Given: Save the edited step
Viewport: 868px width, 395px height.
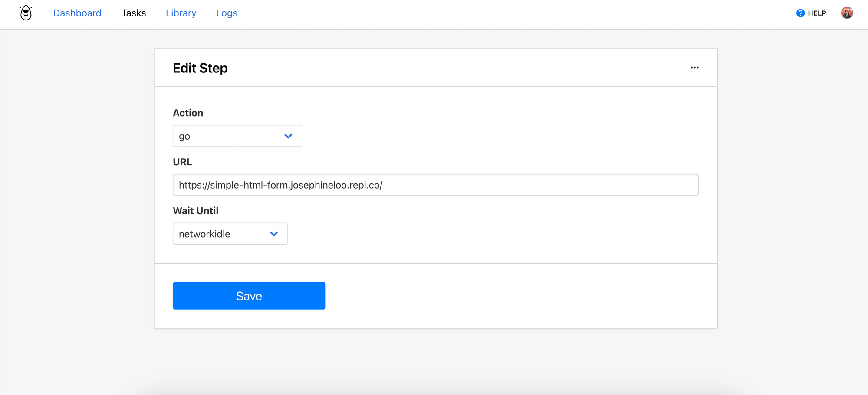Looking at the screenshot, I should tap(249, 295).
